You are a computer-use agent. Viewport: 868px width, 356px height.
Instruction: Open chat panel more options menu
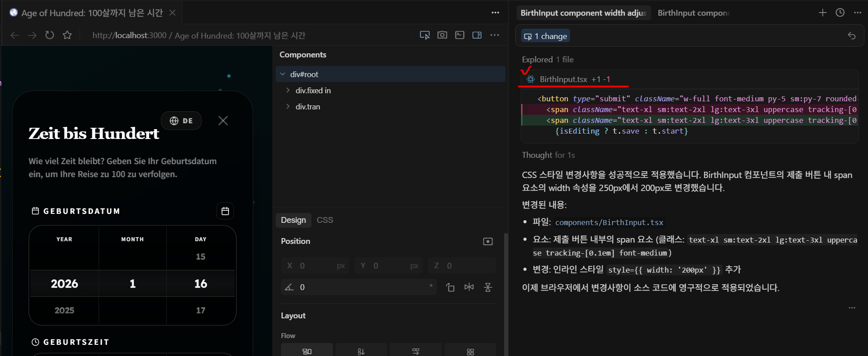[858, 13]
